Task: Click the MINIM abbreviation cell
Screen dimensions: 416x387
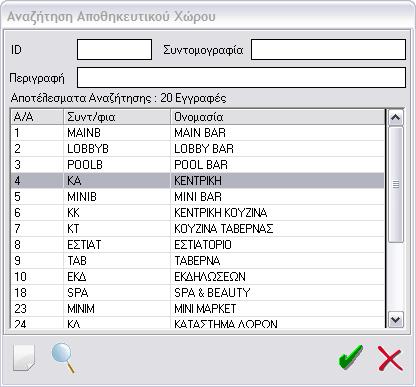Action: pyautogui.click(x=117, y=309)
